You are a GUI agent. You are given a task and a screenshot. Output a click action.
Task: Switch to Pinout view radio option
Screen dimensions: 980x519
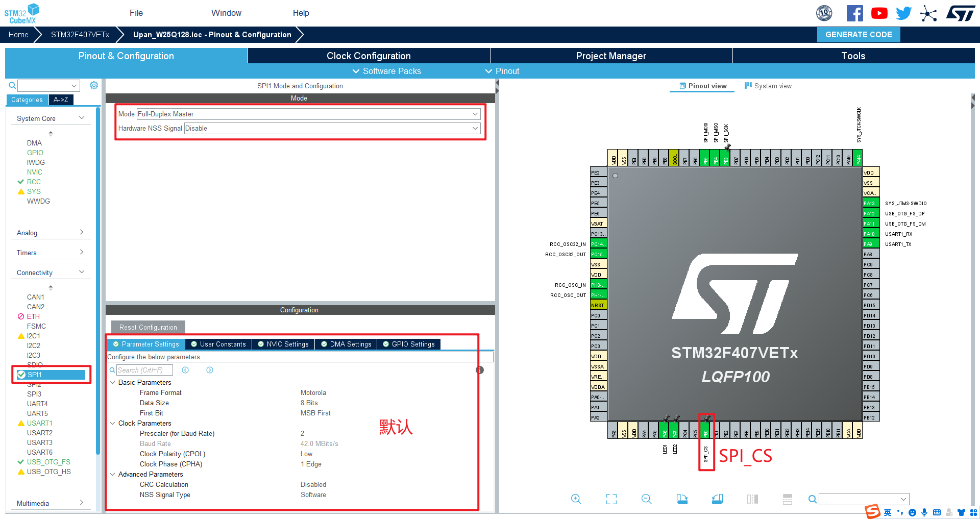pyautogui.click(x=702, y=86)
